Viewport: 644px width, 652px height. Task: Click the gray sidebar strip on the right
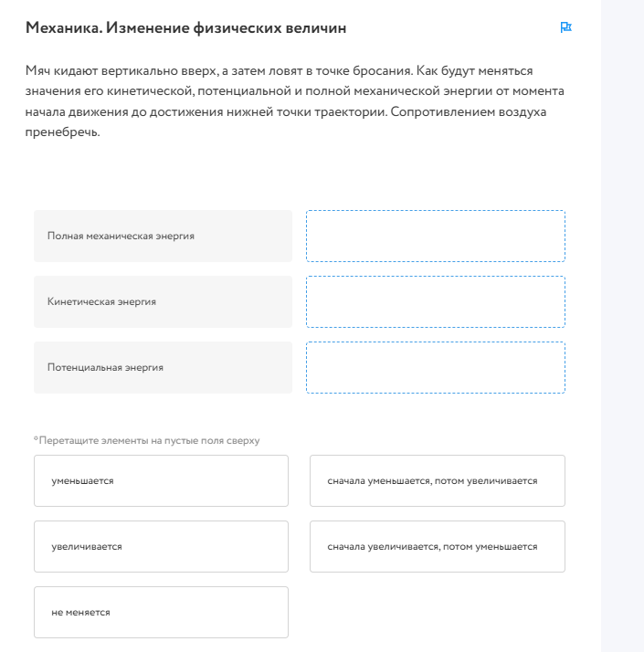pos(622,326)
